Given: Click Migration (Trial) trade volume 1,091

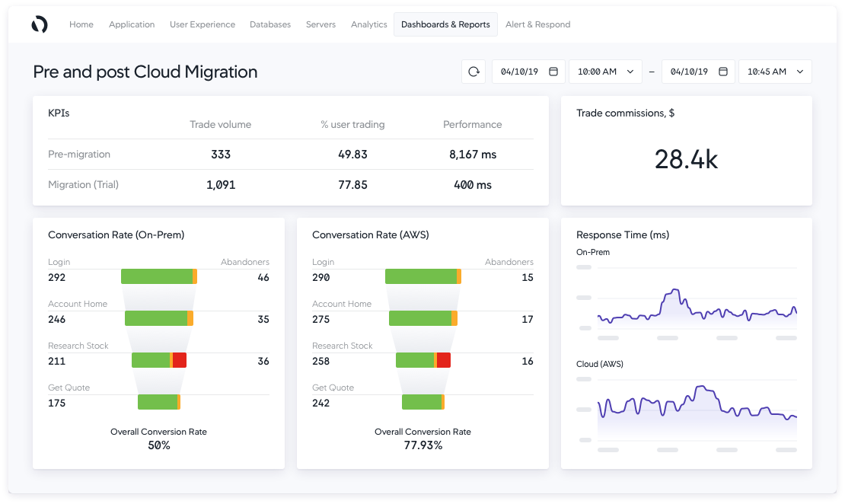Looking at the screenshot, I should (221, 185).
